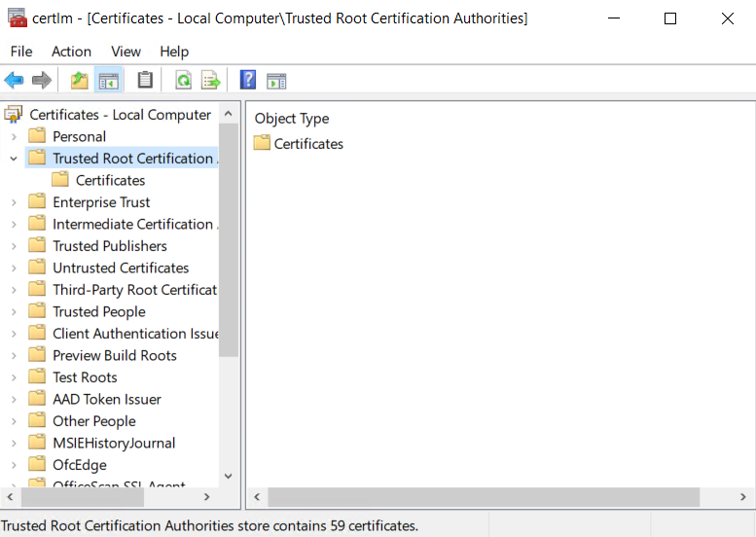Go back with the blue arrow
The width and height of the screenshot is (756, 537).
coord(14,80)
